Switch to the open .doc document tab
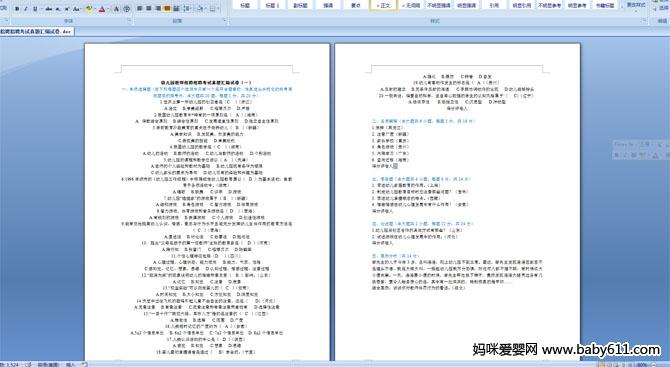670x367 pixels. pos(36,31)
